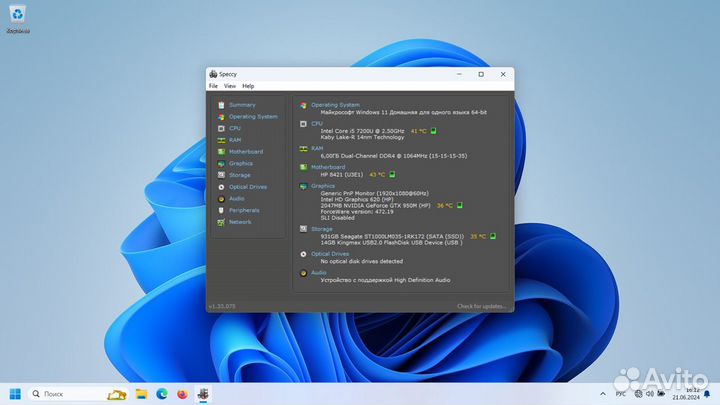Viewport: 720px width, 405px height.
Task: Open the Audio sidebar section
Action: point(236,198)
